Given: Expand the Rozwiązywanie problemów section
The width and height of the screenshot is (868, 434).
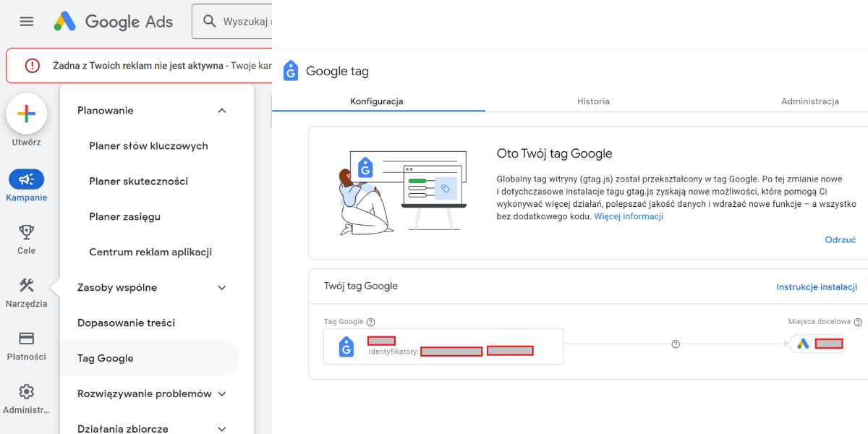Looking at the screenshot, I should (222, 394).
